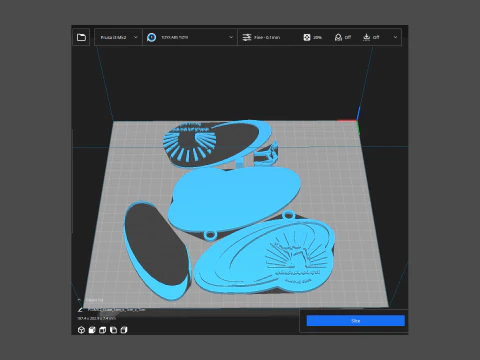Click the Fine 0.1mm profile label
The height and width of the screenshot is (360, 480).
tap(267, 37)
